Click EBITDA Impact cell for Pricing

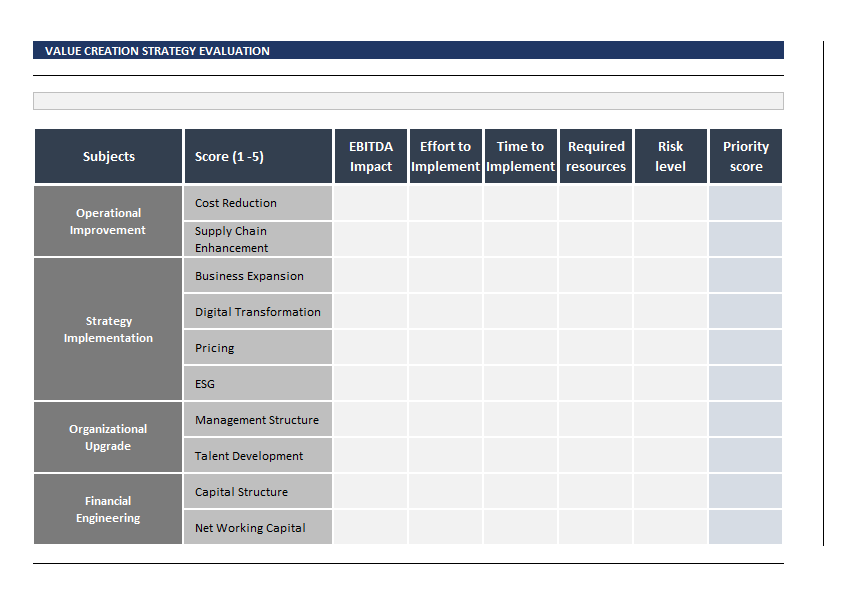point(371,347)
